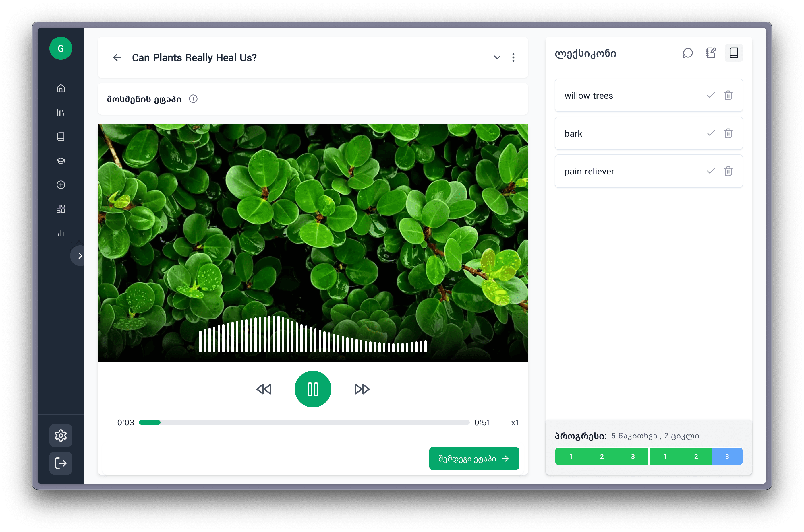Switch to the chat bubble tab
804x532 pixels.
[687, 53]
